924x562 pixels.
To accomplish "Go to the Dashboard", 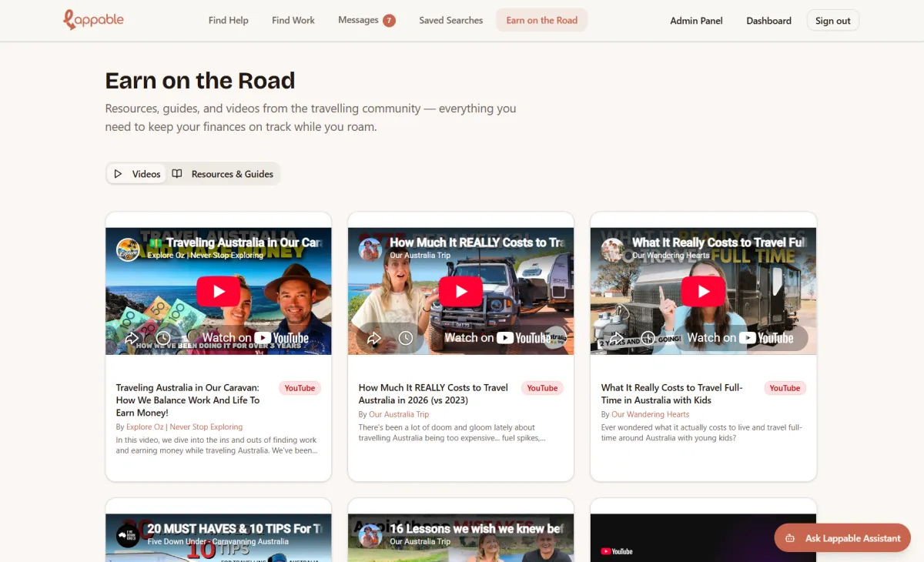I will point(769,21).
